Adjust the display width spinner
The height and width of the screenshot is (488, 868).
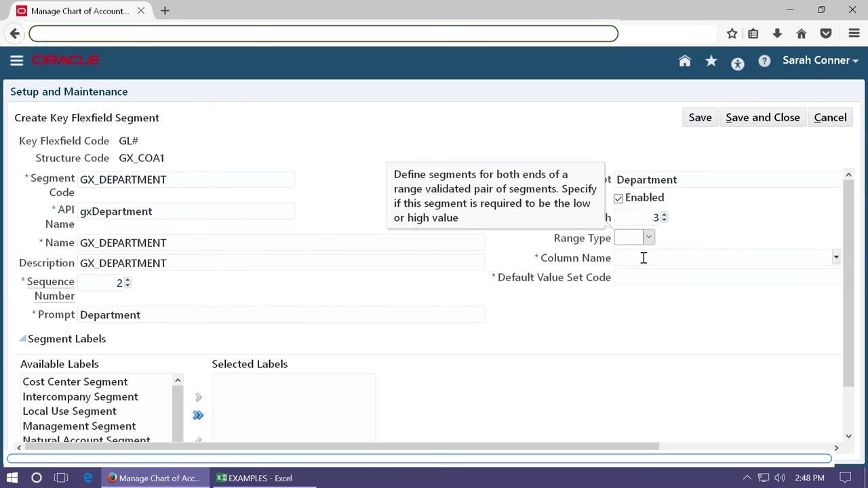(664, 217)
